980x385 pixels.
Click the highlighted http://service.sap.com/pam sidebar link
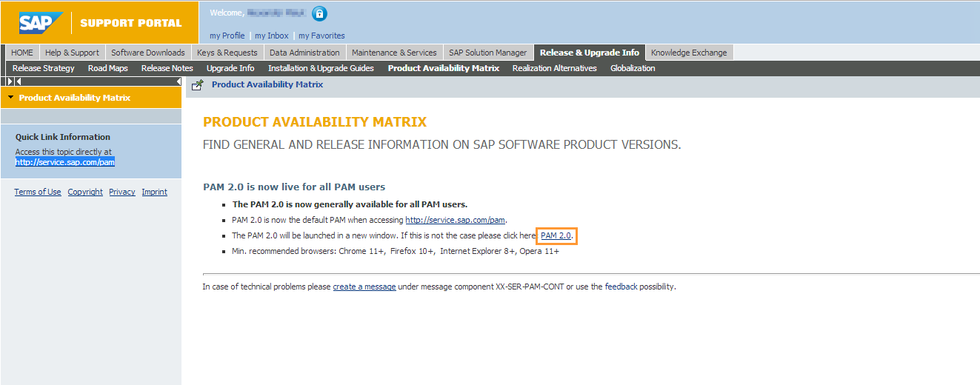click(65, 162)
